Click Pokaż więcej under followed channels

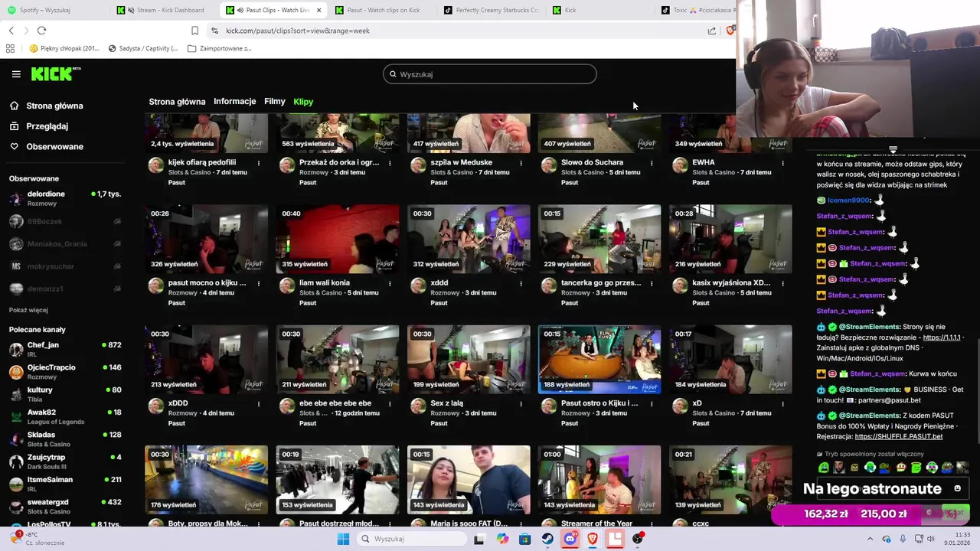(x=28, y=310)
